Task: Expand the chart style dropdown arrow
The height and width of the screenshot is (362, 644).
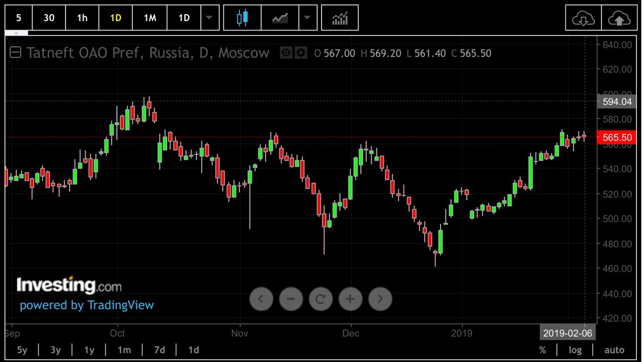Action: tap(307, 18)
